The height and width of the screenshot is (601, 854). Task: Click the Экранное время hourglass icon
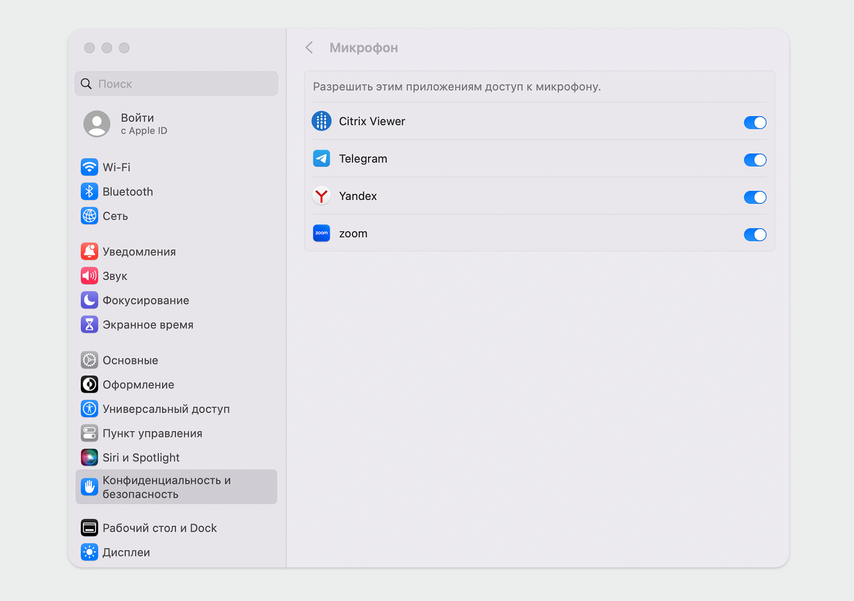pyautogui.click(x=89, y=325)
